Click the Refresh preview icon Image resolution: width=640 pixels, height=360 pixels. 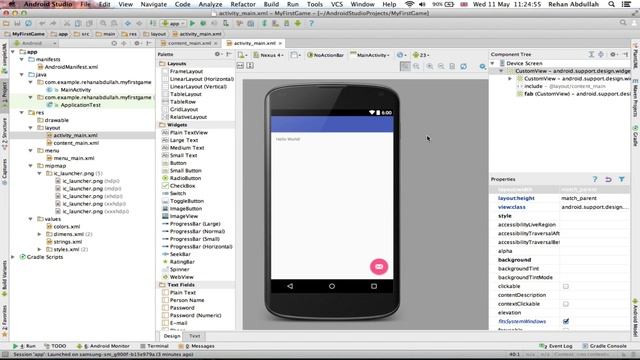pyautogui.click(x=464, y=66)
